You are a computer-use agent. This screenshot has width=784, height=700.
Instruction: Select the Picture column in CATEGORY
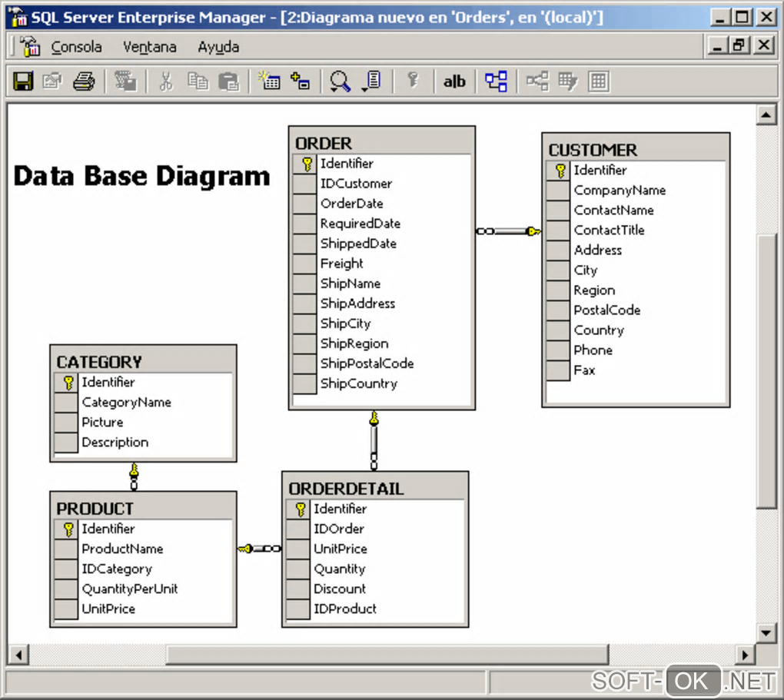click(x=102, y=423)
